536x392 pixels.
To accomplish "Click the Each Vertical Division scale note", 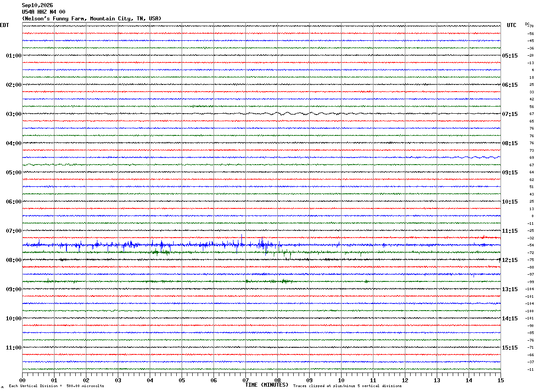I will coord(56,386).
